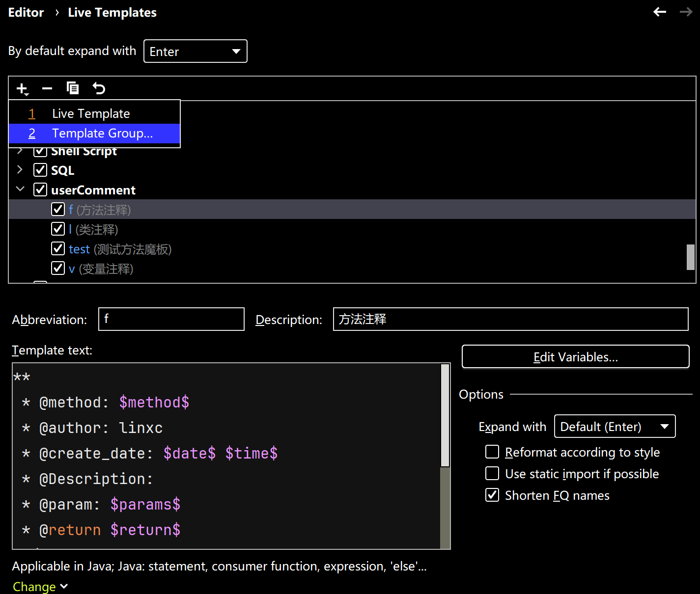
Task: Expand the Shell Script group
Action: pyautogui.click(x=20, y=151)
